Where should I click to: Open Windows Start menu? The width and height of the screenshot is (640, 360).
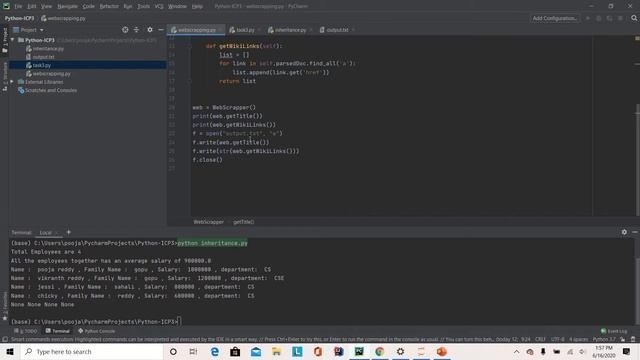(10, 351)
